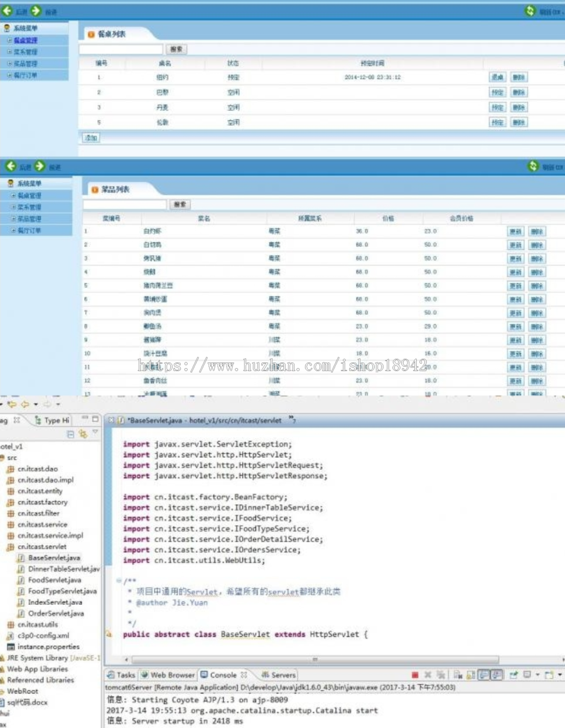This screenshot has height=728, width=565.
Task: Toggle Pin Console in the Console toolbar
Action: click(513, 674)
